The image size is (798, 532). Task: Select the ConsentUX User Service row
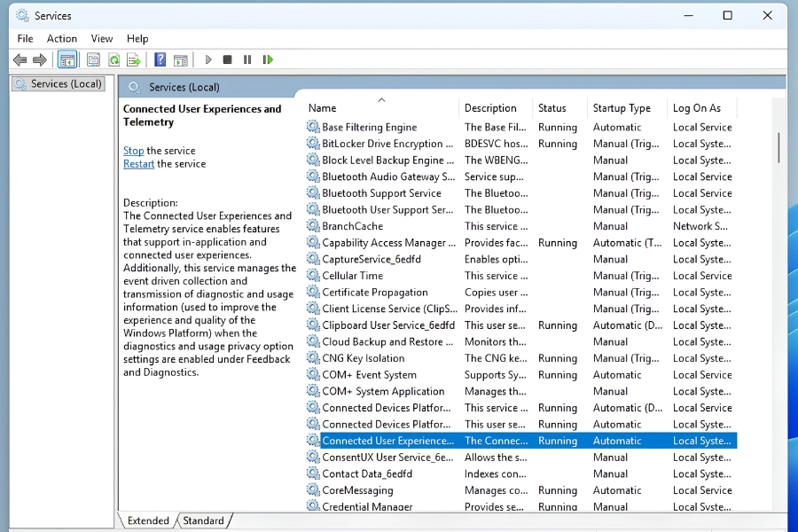(521, 458)
